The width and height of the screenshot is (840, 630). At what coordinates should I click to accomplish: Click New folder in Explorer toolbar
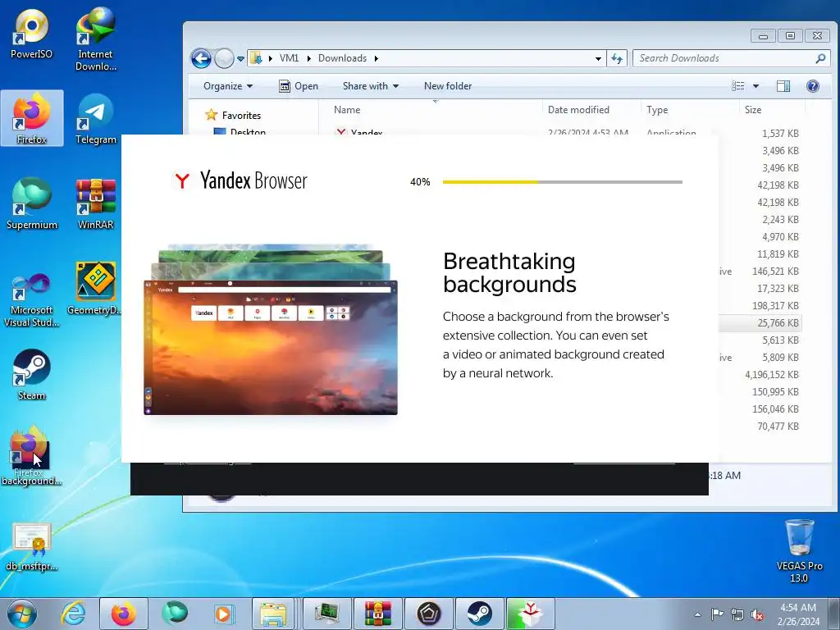[448, 85]
